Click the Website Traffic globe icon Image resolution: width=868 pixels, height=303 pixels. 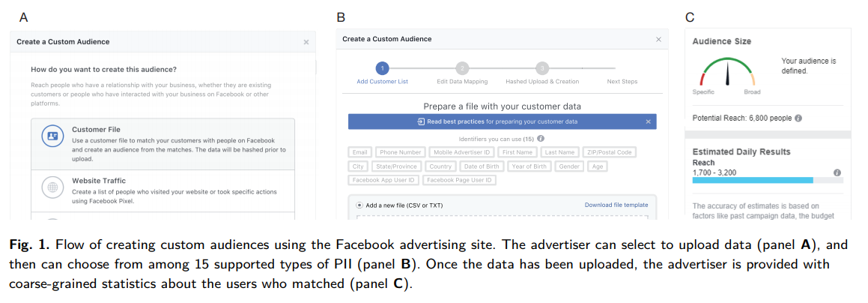coord(53,187)
